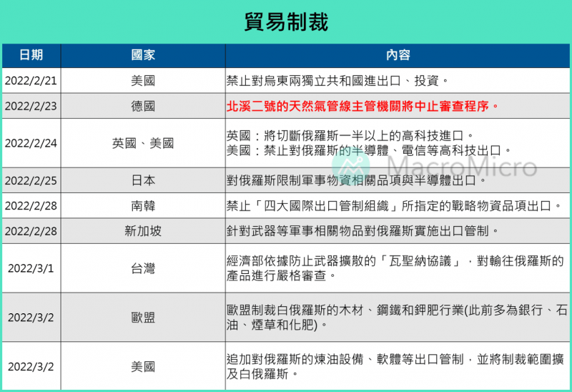Select the country cell 新加坡
The image size is (572, 392).
[x=143, y=231]
